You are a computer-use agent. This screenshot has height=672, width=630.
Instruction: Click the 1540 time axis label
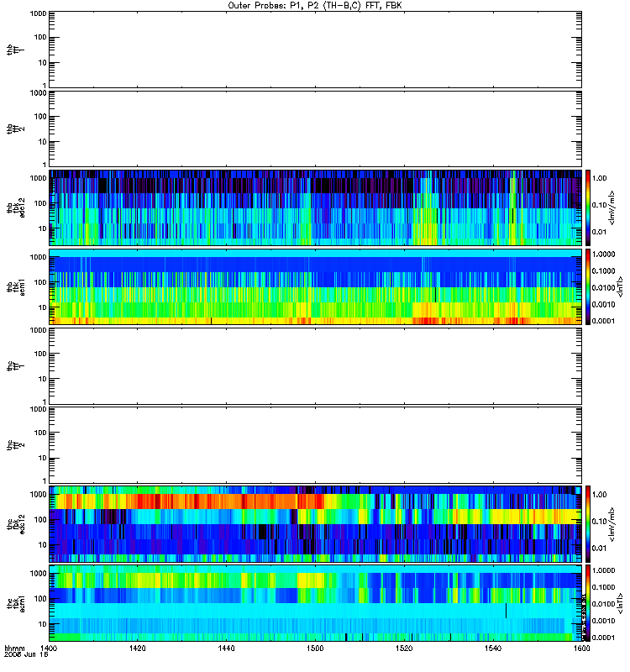(x=493, y=648)
